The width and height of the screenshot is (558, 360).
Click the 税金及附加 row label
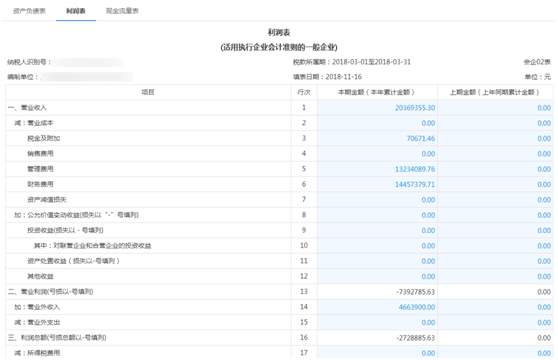[43, 138]
